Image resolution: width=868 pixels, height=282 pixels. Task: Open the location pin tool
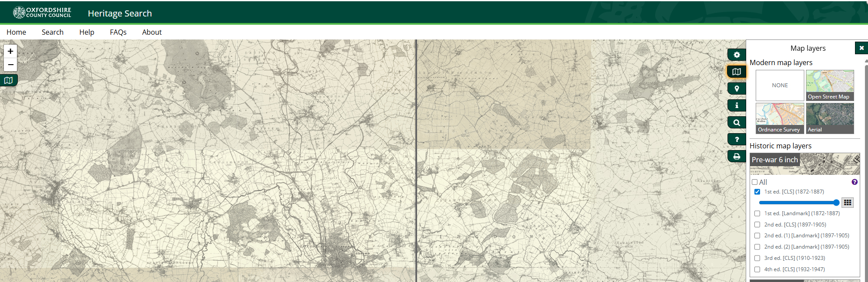[737, 89]
